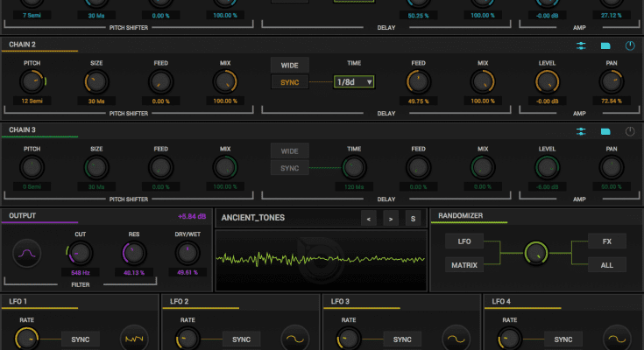This screenshot has width=644, height=350.
Task: Click the Output filter CUT knob
Action: 78,255
